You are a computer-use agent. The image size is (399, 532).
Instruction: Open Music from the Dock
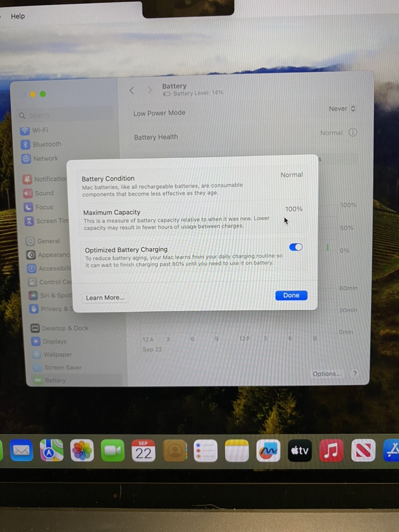coord(331,450)
